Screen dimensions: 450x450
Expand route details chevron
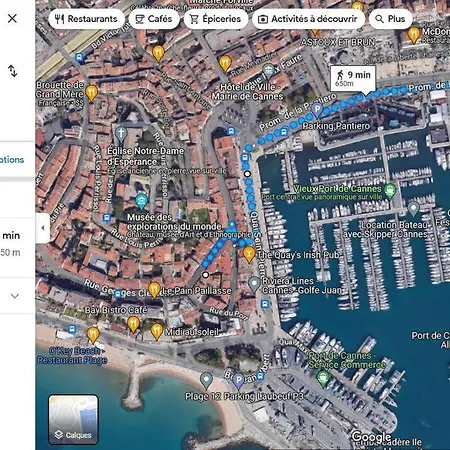[x=15, y=296]
